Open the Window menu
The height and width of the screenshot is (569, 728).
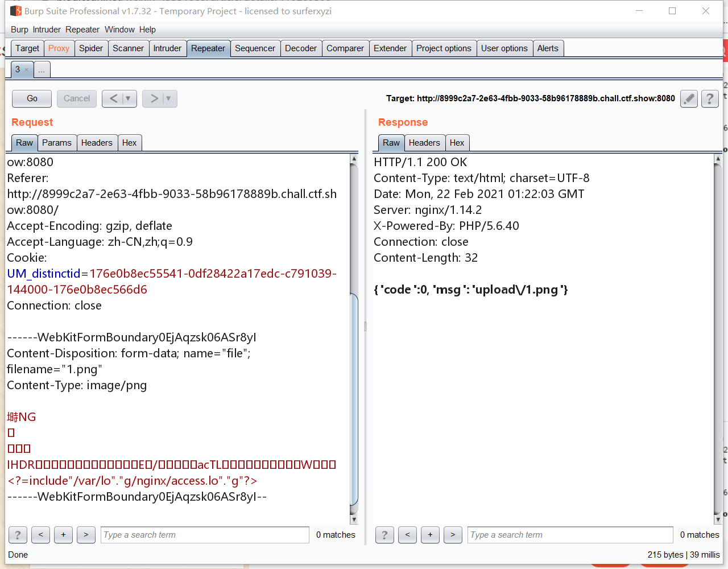click(119, 30)
